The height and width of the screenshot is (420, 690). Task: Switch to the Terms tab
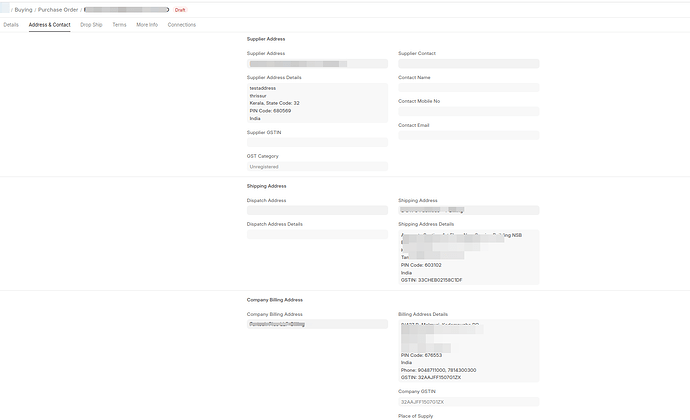tap(119, 24)
